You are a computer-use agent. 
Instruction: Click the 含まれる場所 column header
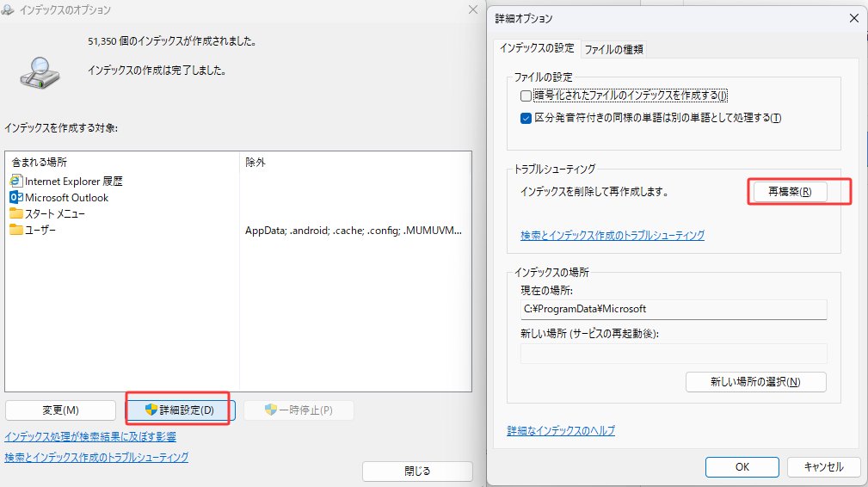click(x=40, y=162)
